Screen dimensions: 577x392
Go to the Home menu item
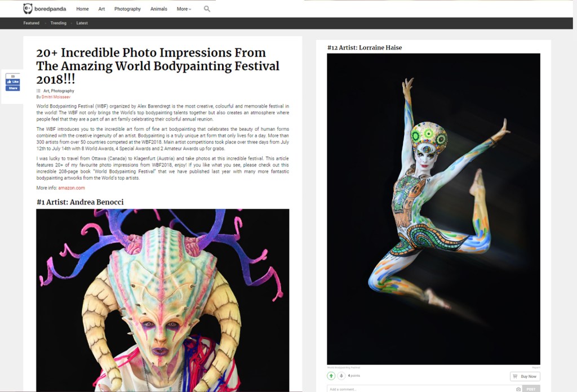82,9
